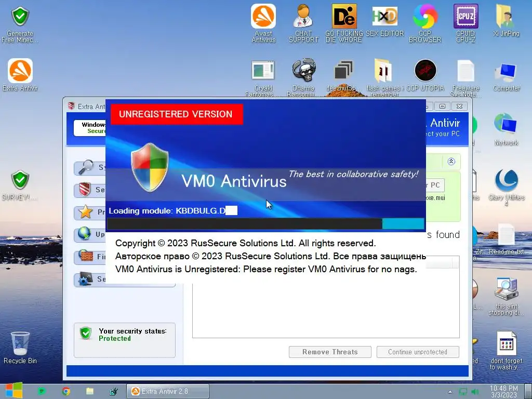Open the Recycle Bin
The height and width of the screenshot is (399, 532).
20,348
